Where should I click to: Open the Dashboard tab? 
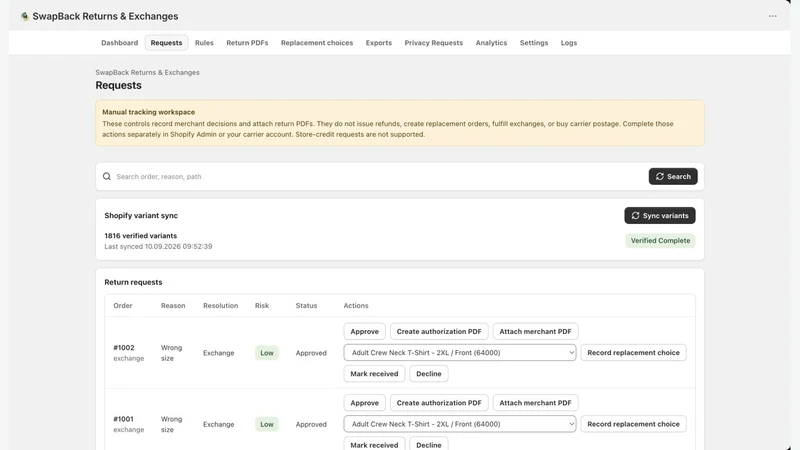click(x=119, y=43)
